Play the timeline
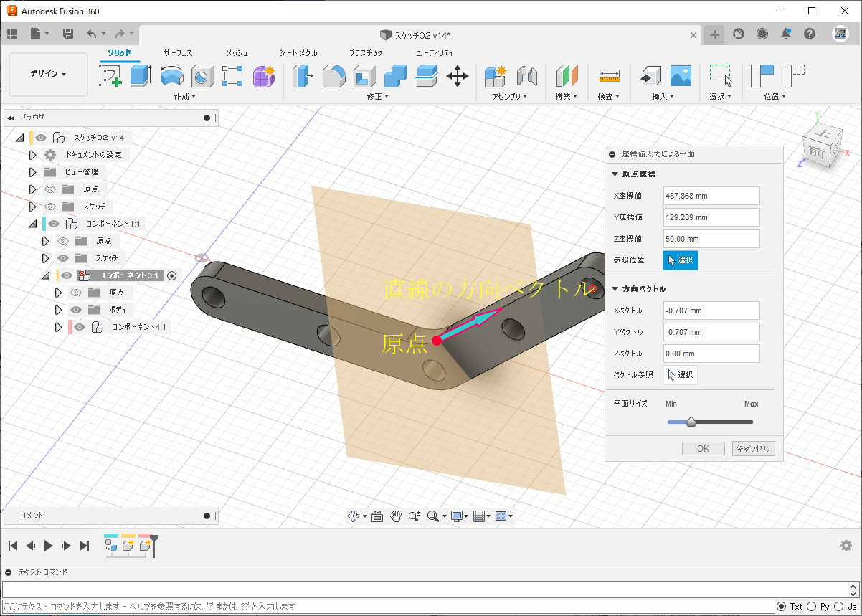 click(49, 546)
